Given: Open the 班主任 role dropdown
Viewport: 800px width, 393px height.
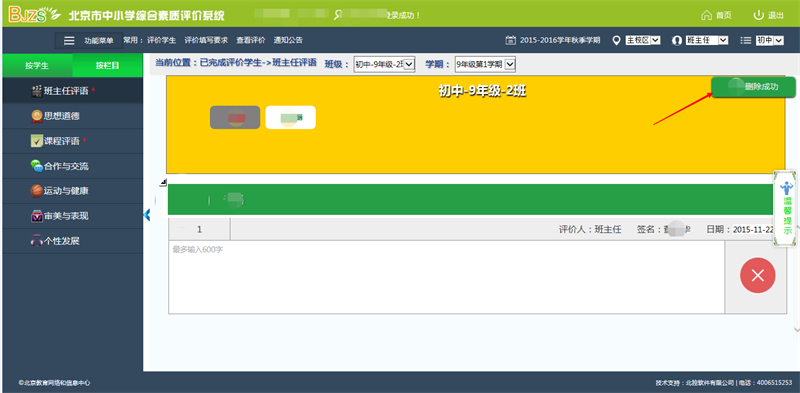Looking at the screenshot, I should coord(707,40).
